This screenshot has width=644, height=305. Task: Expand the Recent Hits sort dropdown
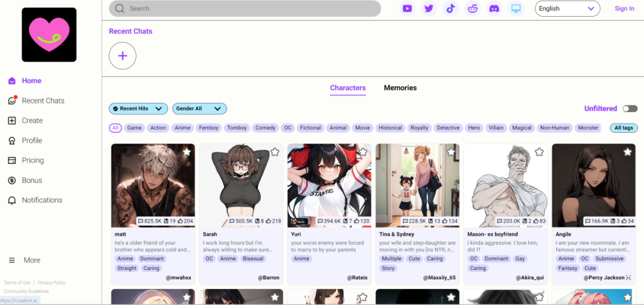click(138, 108)
